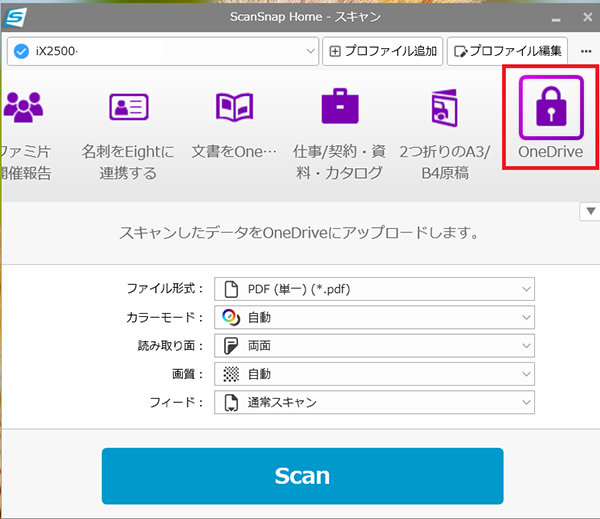Open the ファイル形式 PDF dropdown
600x519 pixels.
click(374, 289)
